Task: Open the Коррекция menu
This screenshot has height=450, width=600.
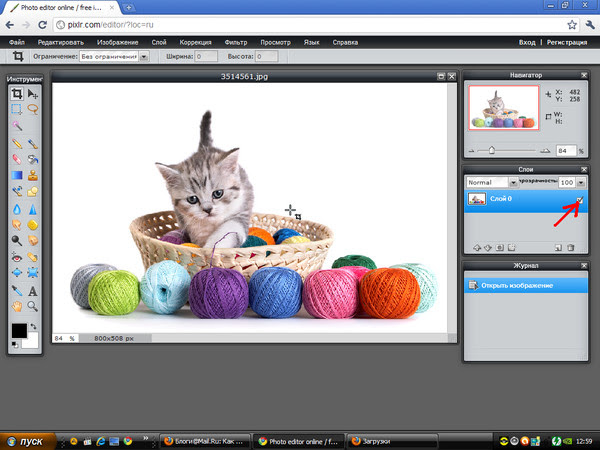Action: [196, 42]
